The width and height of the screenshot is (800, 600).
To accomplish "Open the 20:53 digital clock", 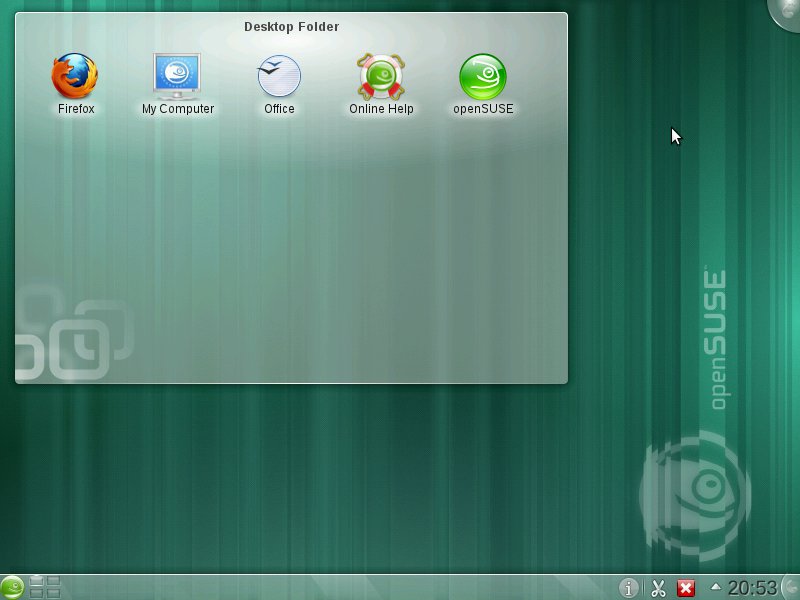I will (752, 588).
